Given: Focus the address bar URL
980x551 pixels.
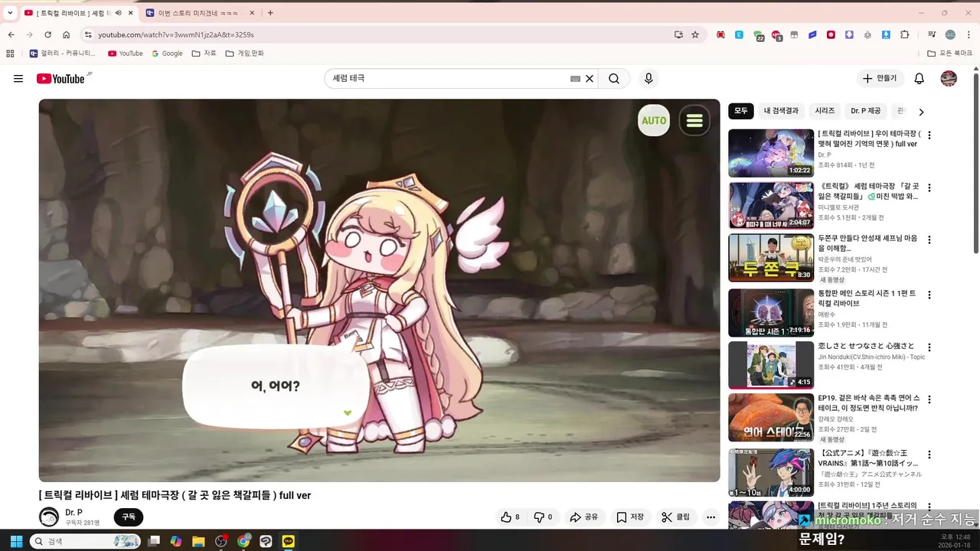Looking at the screenshot, I should 176,34.
